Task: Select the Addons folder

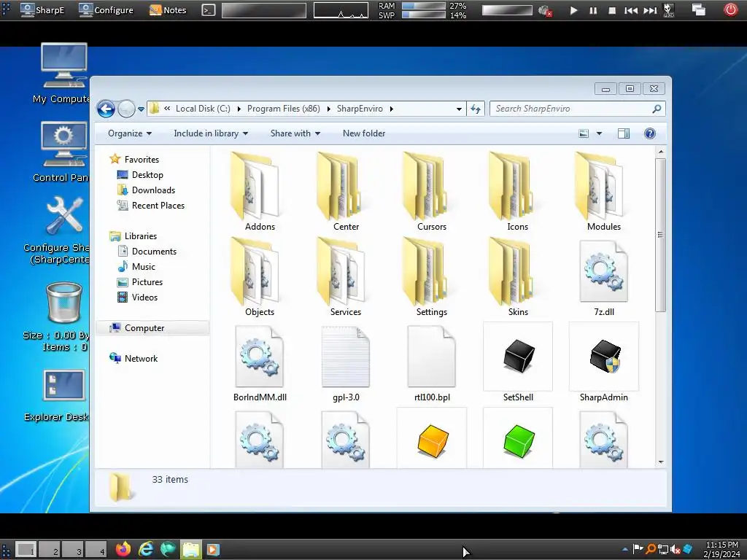Action: [x=260, y=192]
